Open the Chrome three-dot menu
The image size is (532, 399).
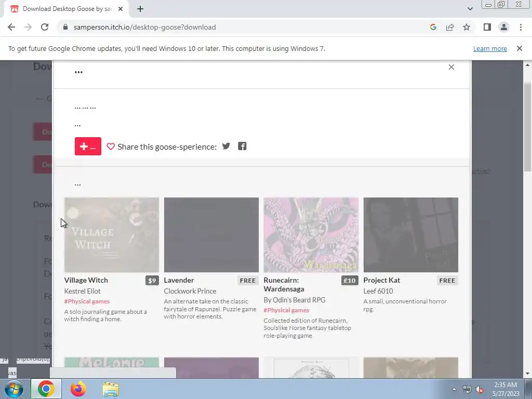pyautogui.click(x=521, y=27)
